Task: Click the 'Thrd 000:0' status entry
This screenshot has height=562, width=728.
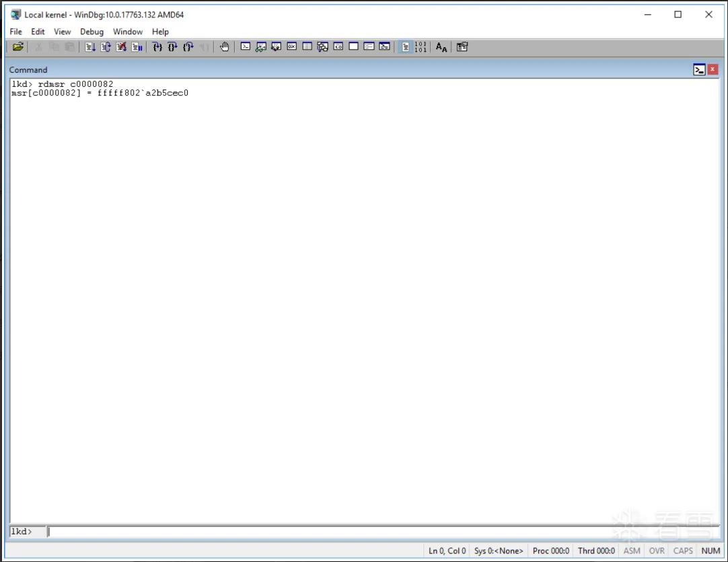Action: (x=596, y=551)
